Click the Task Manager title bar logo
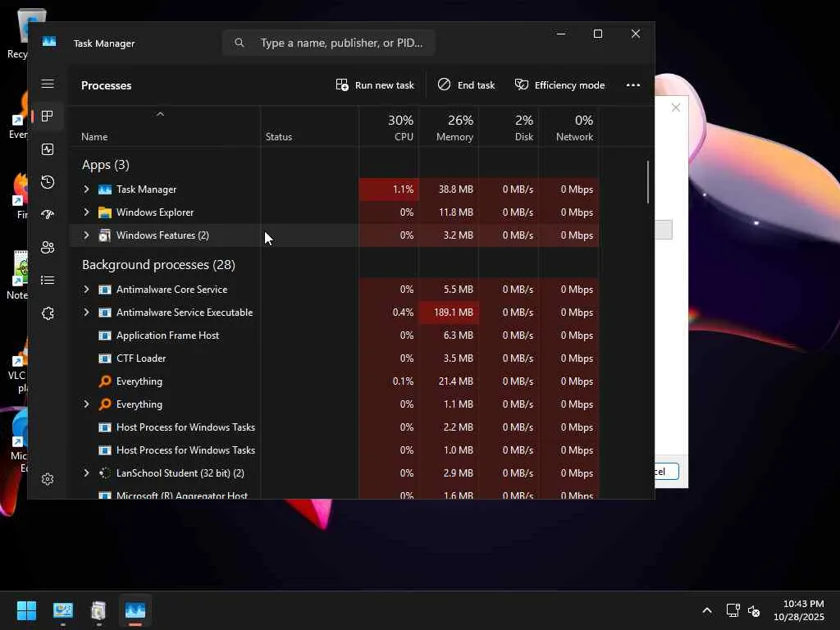Screen dimensions: 840x630 49,42
